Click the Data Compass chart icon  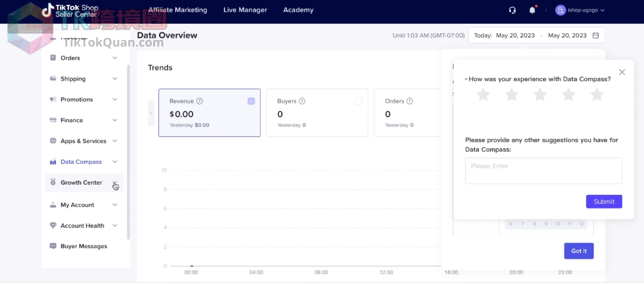pos(53,161)
